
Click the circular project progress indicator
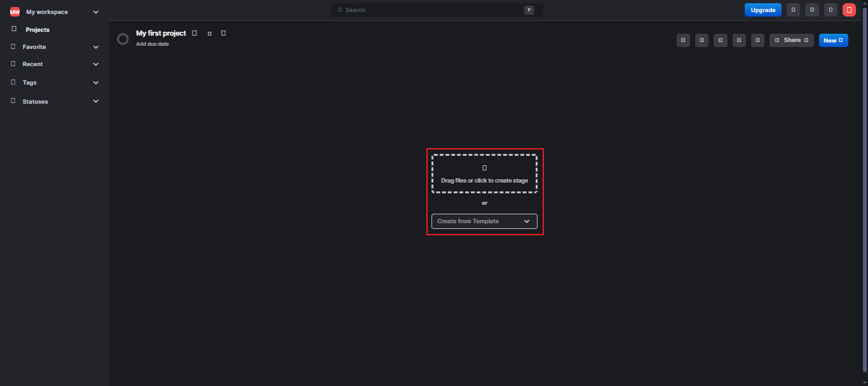tap(123, 39)
